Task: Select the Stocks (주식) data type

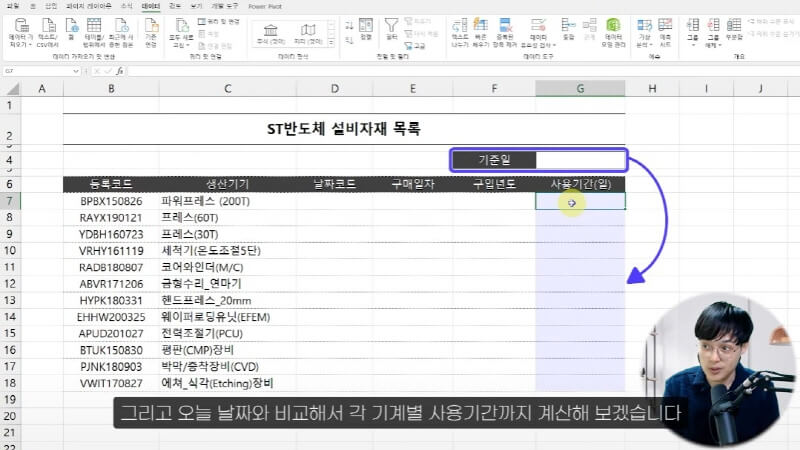Action: (270, 34)
